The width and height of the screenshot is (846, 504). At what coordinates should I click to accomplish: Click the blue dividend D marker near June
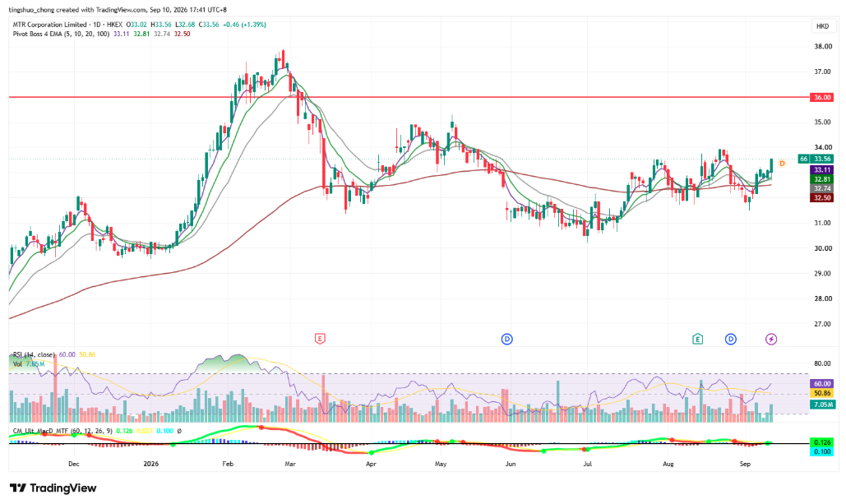(x=506, y=339)
